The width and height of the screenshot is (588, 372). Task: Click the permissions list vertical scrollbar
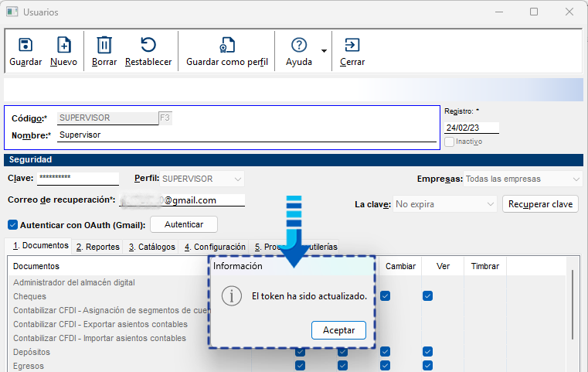[x=573, y=309]
